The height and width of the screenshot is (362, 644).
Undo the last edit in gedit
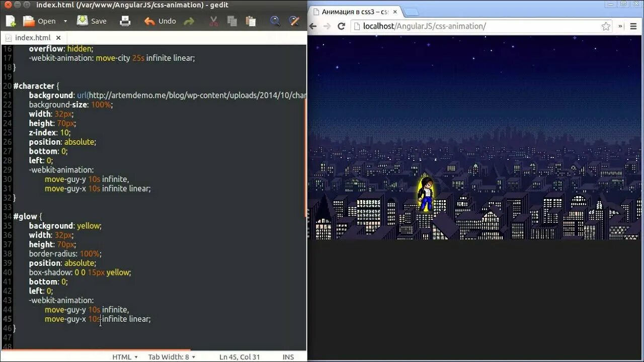point(160,21)
